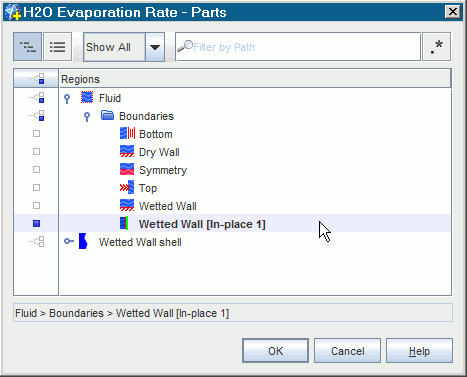This screenshot has height=377, width=467.
Task: Click the Symmetry boundary icon
Action: pos(127,169)
